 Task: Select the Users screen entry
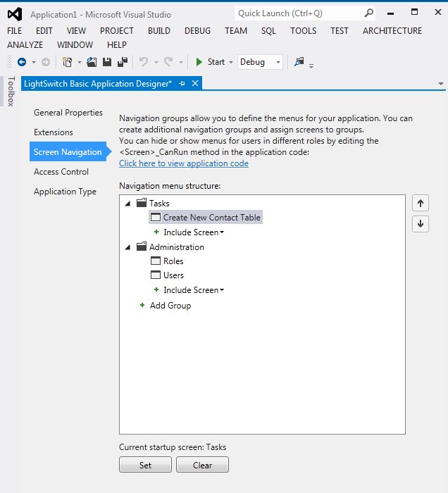point(173,275)
